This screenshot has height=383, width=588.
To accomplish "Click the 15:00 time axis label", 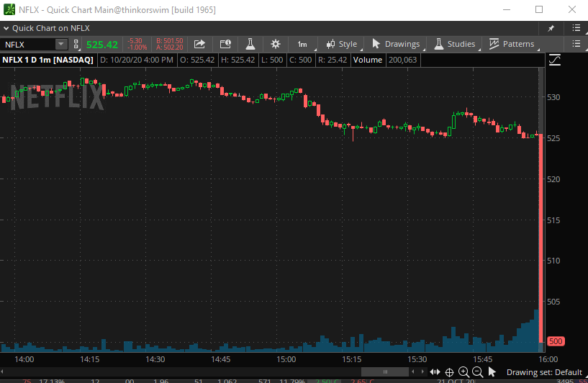I will pos(286,359).
